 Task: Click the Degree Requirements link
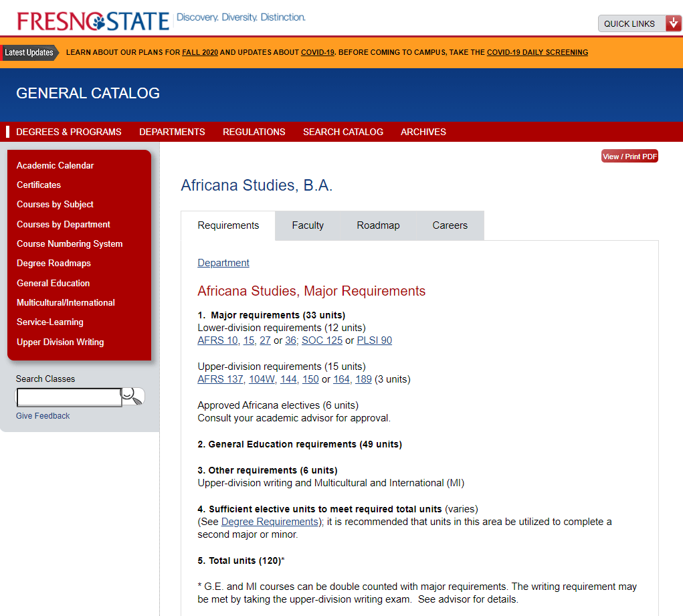(270, 522)
